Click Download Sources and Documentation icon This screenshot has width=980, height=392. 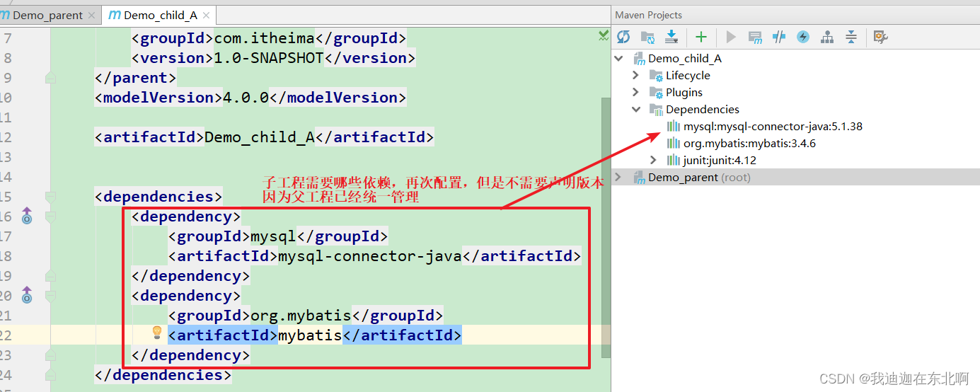tap(671, 37)
